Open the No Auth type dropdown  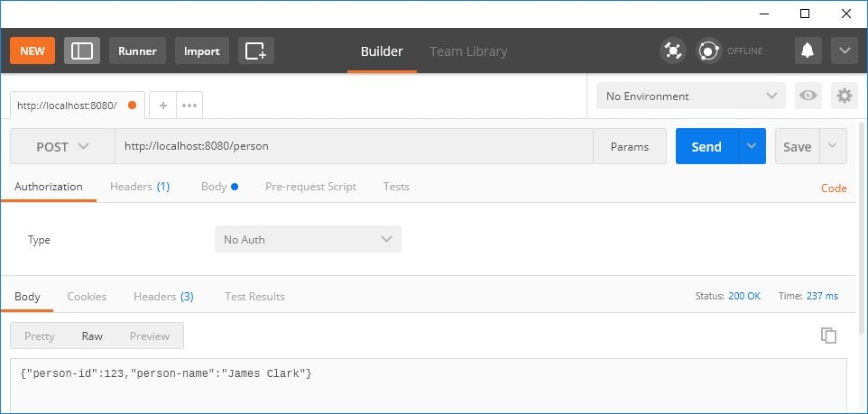(x=308, y=240)
